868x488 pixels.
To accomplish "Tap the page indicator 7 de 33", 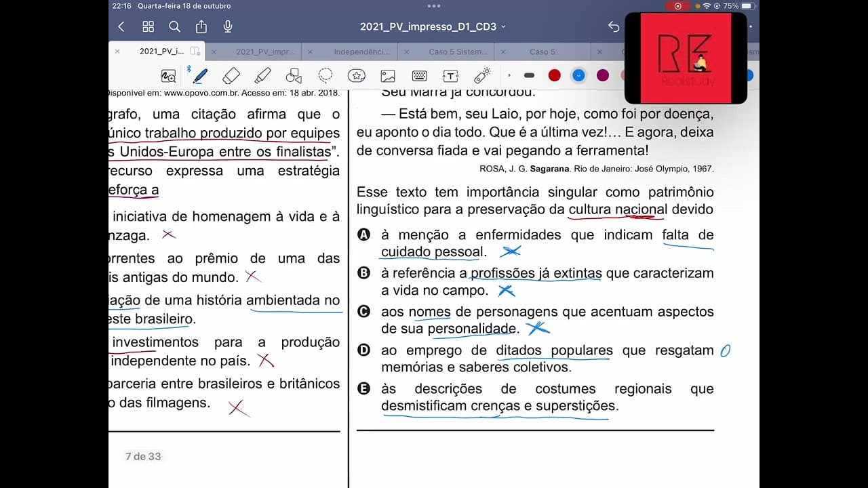I will (143, 456).
